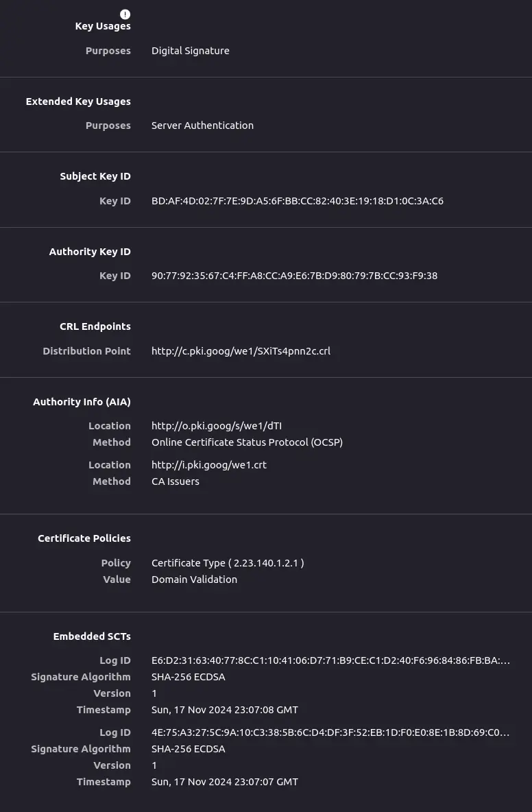Click Server Authentication purpose text
Screen dimensions: 532x812
(x=202, y=126)
